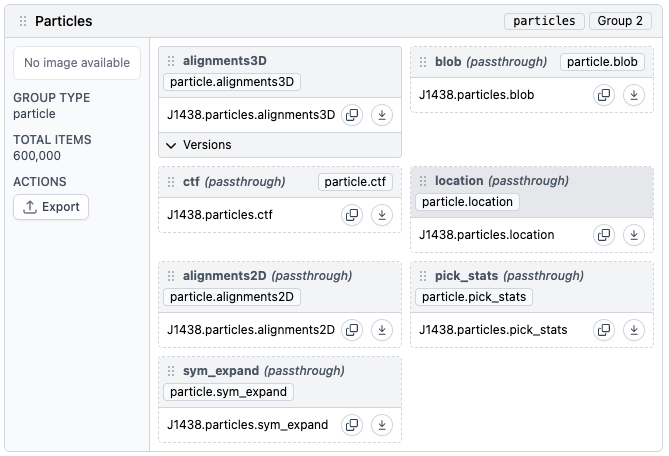The width and height of the screenshot is (669, 456).
Task: Click the No image available placeholder
Action: click(77, 63)
